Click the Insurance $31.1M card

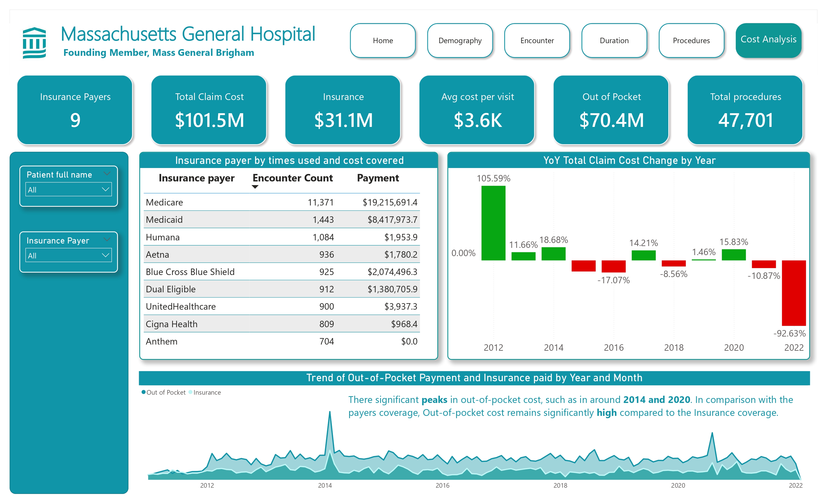coord(343,110)
